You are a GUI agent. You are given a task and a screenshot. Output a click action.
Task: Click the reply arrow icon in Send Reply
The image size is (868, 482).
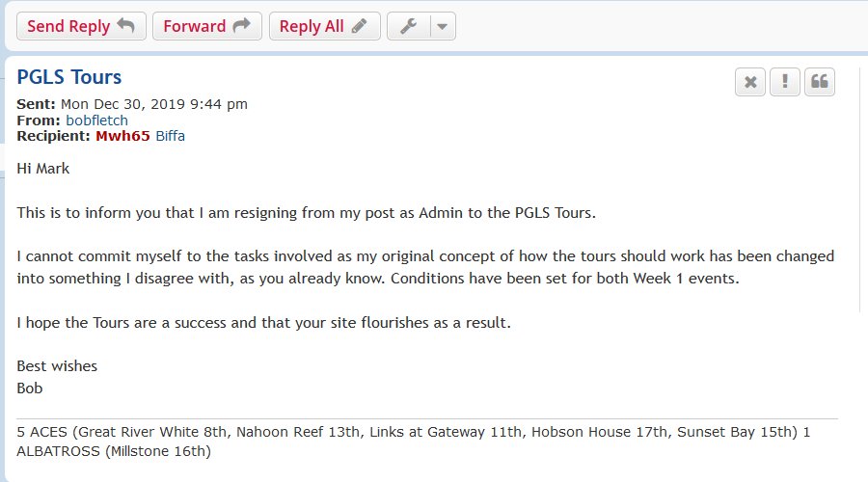click(x=125, y=26)
